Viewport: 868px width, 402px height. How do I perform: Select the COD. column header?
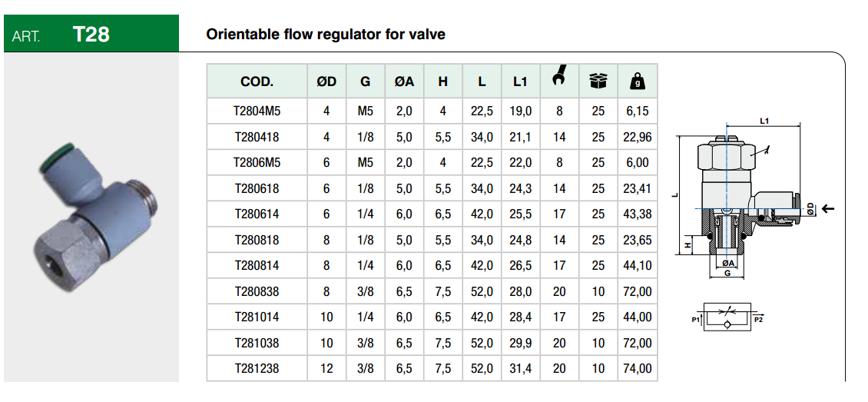pyautogui.click(x=257, y=81)
